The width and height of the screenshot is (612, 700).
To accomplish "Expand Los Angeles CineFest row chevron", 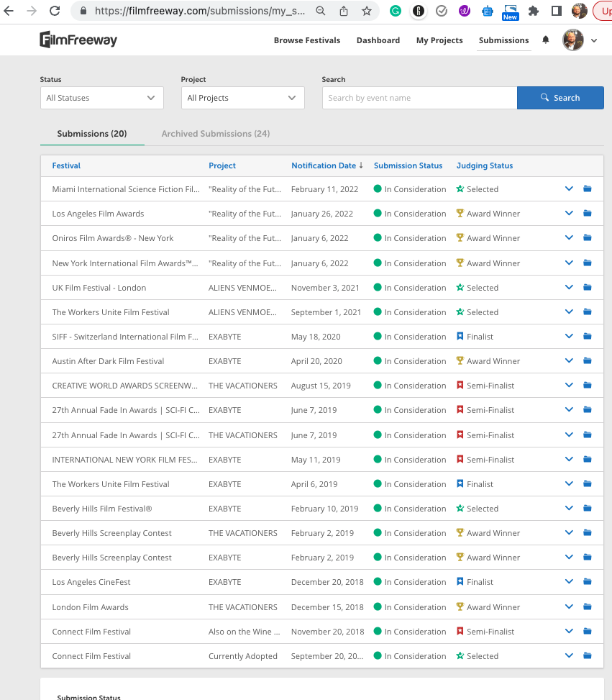I will [569, 582].
